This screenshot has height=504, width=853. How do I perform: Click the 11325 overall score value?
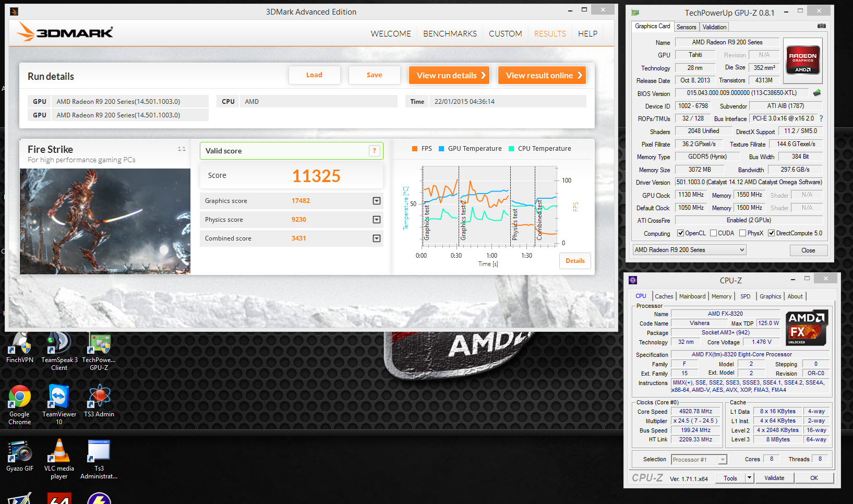pyautogui.click(x=316, y=176)
